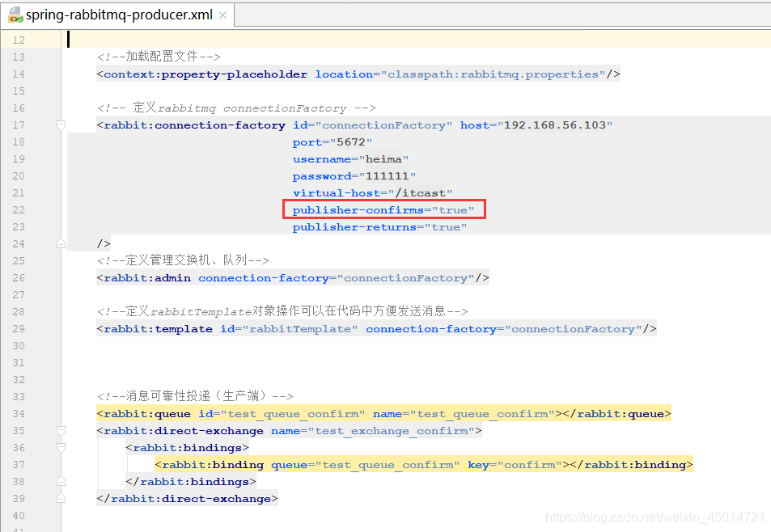Viewport: 771px width, 532px height.
Task: Click fold end marker at line 39
Action: (61, 499)
